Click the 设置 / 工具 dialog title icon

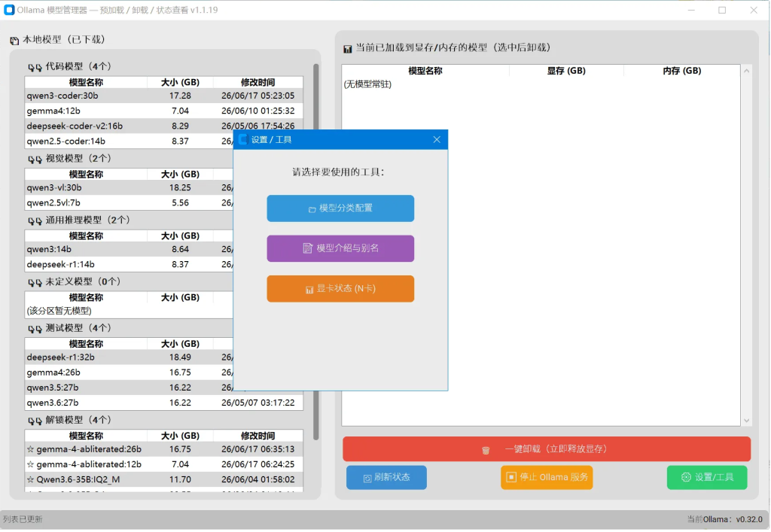pyautogui.click(x=242, y=139)
